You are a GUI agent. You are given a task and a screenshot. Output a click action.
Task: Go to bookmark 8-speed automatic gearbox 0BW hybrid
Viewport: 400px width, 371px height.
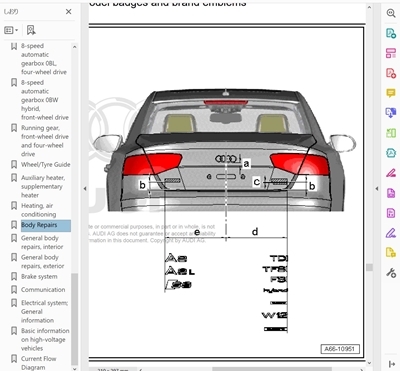[x=45, y=100]
